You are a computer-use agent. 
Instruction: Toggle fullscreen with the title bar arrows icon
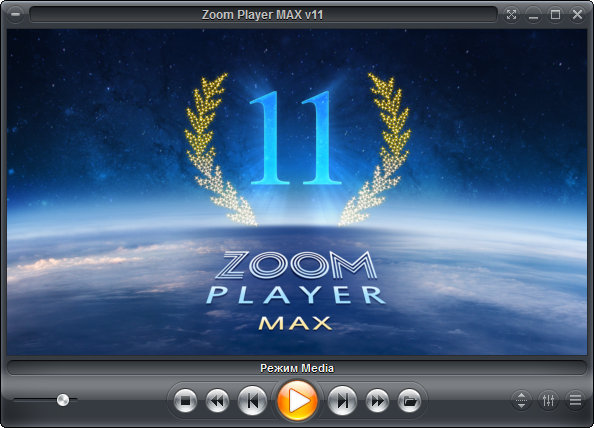click(511, 15)
